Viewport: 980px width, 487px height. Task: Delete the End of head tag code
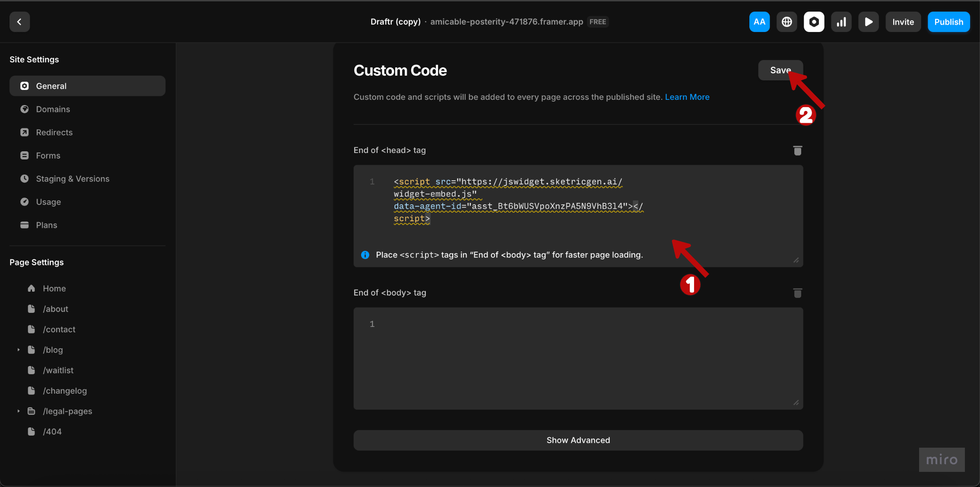pyautogui.click(x=797, y=150)
